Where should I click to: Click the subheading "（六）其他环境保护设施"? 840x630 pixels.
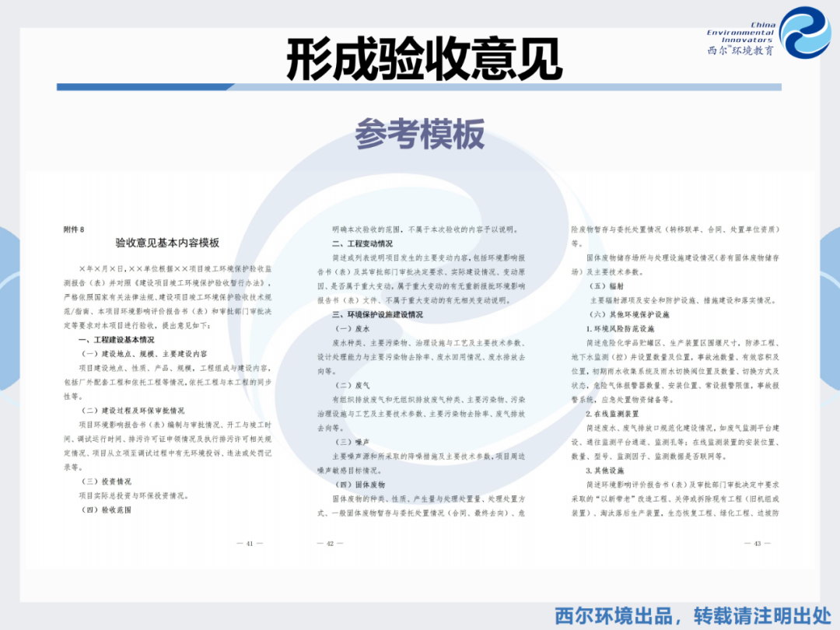(629, 314)
